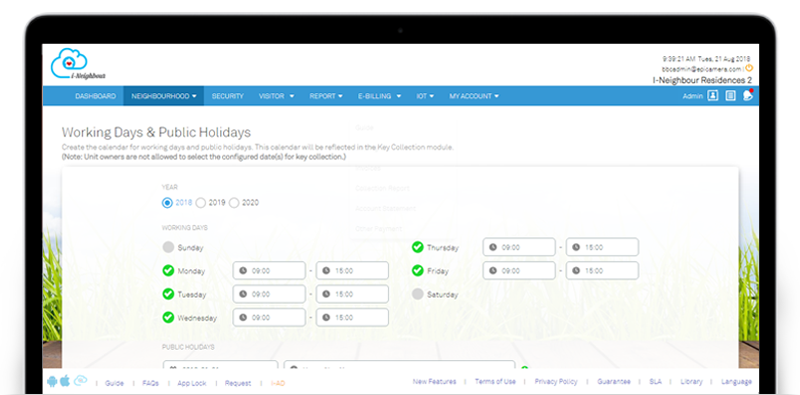The image size is (800, 395).
Task: Open the Dashboard menu item
Action: (95, 96)
